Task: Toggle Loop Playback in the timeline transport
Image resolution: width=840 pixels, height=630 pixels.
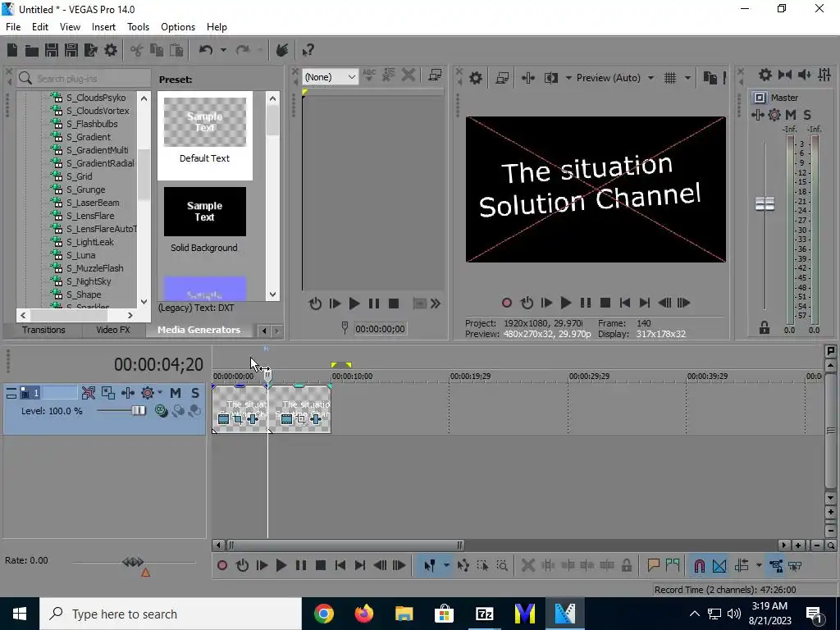Action: (242, 566)
